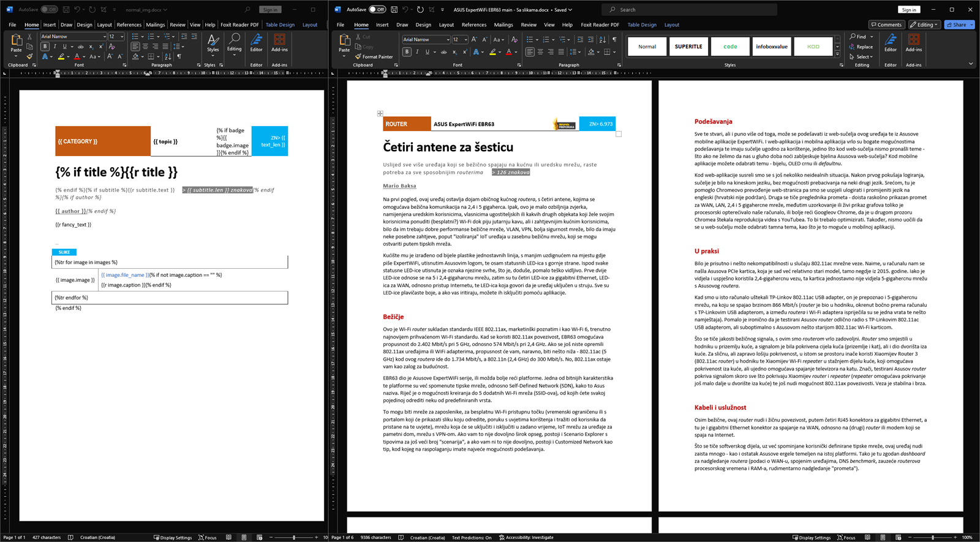Click Redo icon in ASUS ExpertWiFi title bar
The image size is (980, 542).
420,10
